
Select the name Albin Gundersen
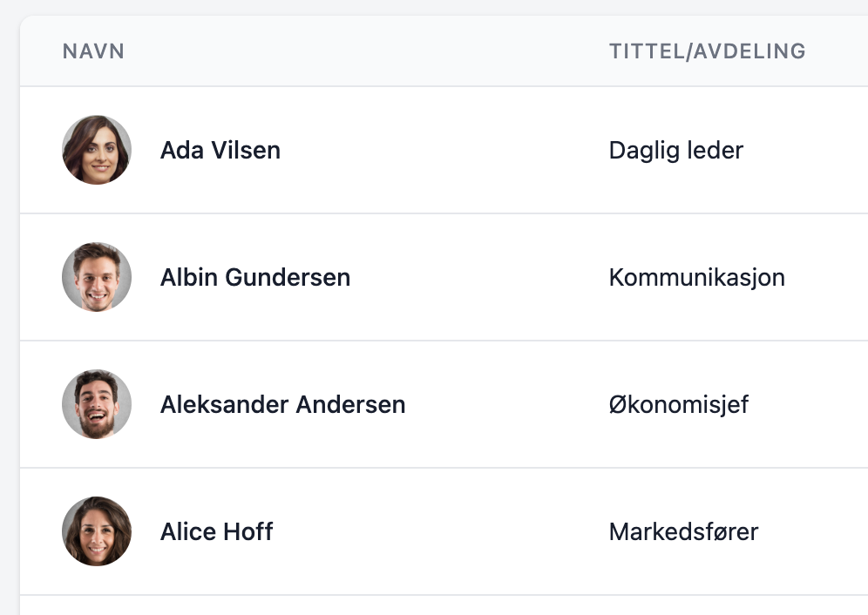click(255, 277)
